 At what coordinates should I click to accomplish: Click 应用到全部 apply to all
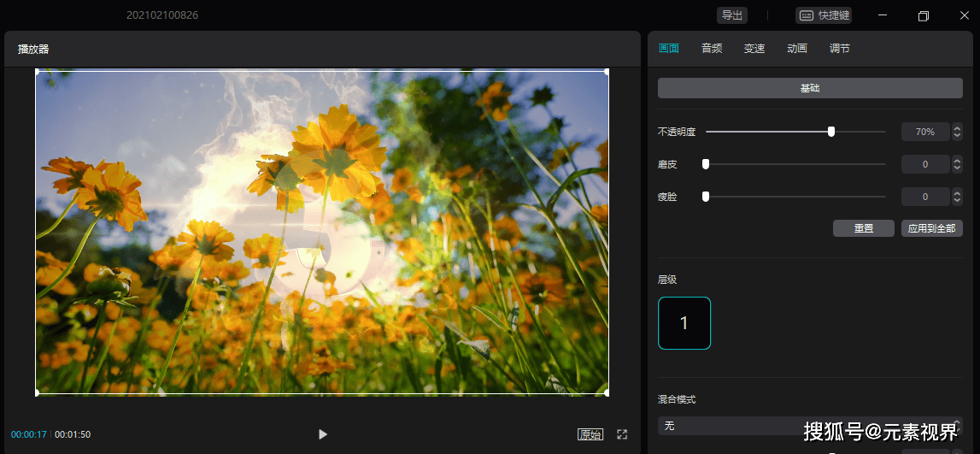tap(932, 228)
